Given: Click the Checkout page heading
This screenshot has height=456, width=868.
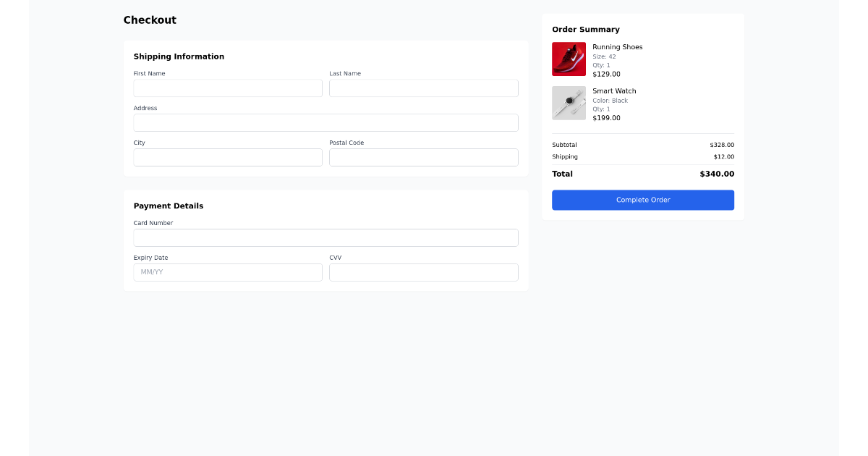Looking at the screenshot, I should coord(150,20).
